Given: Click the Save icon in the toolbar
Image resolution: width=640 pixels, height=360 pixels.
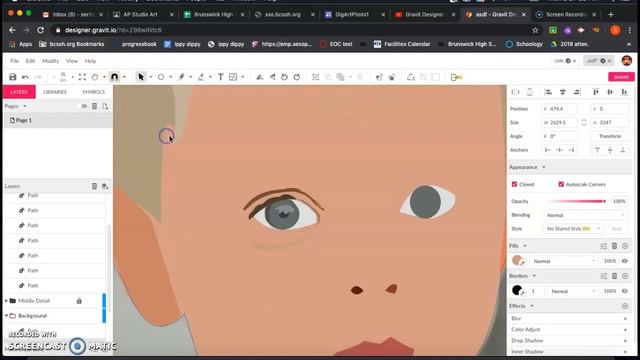Looking at the screenshot, I should click(x=13, y=77).
